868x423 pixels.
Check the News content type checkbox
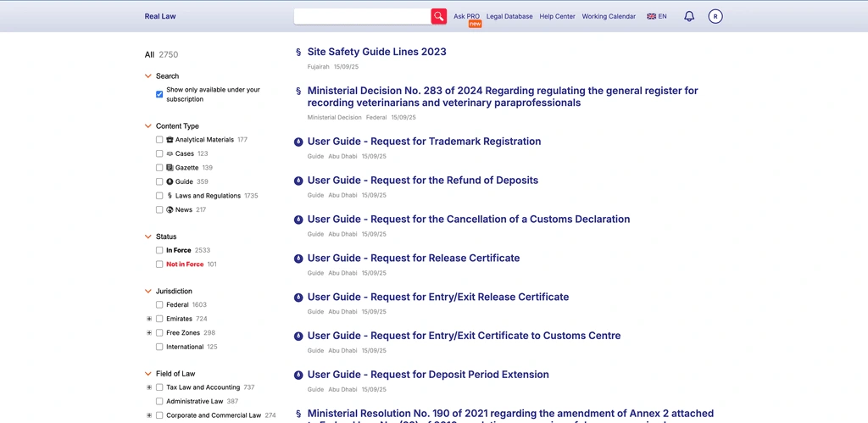point(159,209)
